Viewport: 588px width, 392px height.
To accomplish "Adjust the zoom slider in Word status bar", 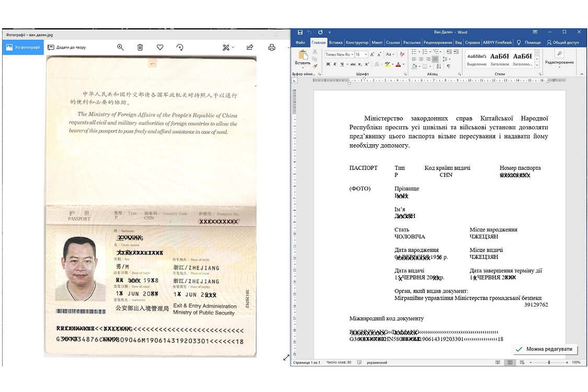I will [x=548, y=362].
